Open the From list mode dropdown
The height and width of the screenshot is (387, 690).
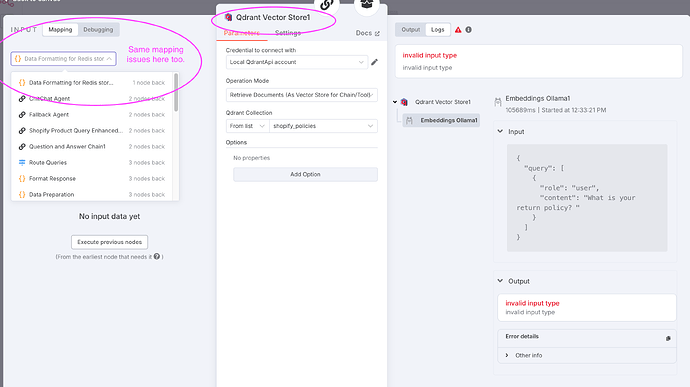point(247,126)
